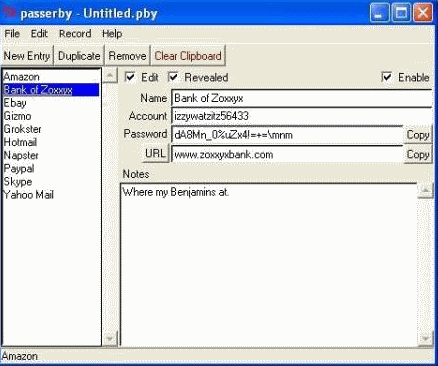Select Yahoo Mail in the entry list
The width and height of the screenshot is (438, 366).
[x=51, y=195]
